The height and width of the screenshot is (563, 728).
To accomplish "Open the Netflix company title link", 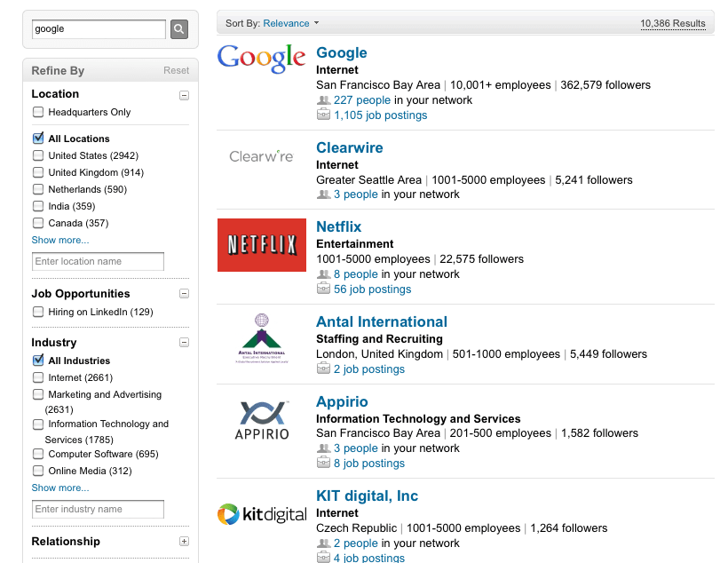I will (x=338, y=226).
